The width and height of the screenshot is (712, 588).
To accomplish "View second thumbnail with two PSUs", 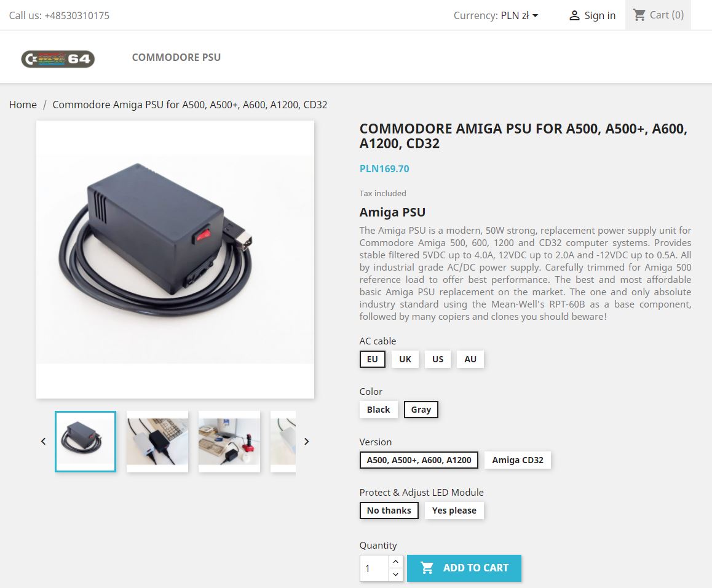I will click(x=157, y=442).
